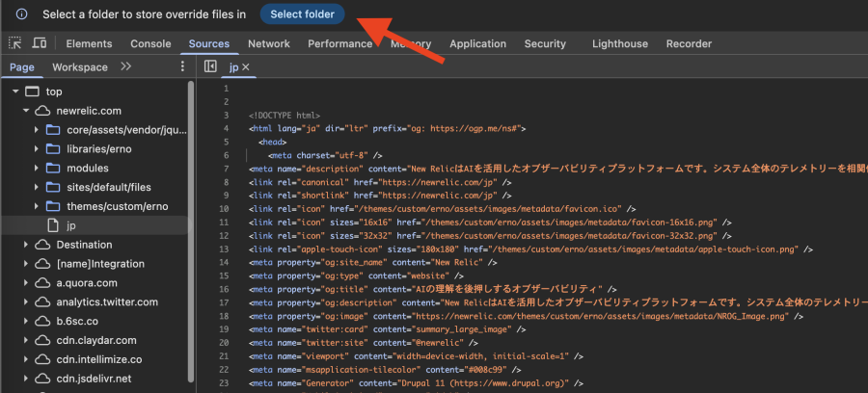Go to the Performance tab
Viewport: 868px width, 393px height.
(x=339, y=43)
